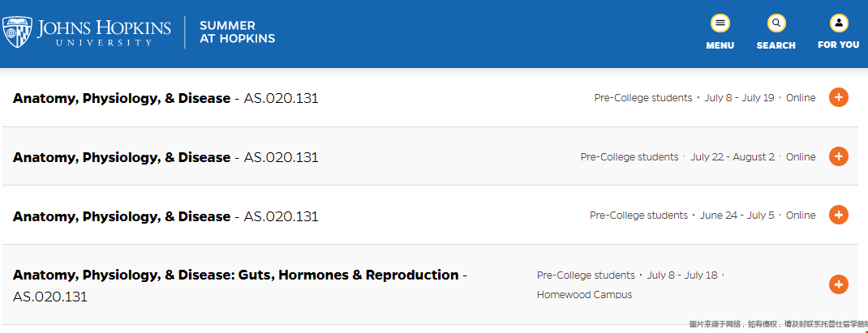
Task: Click the SEARCH magnifier icon
Action: pos(776,23)
